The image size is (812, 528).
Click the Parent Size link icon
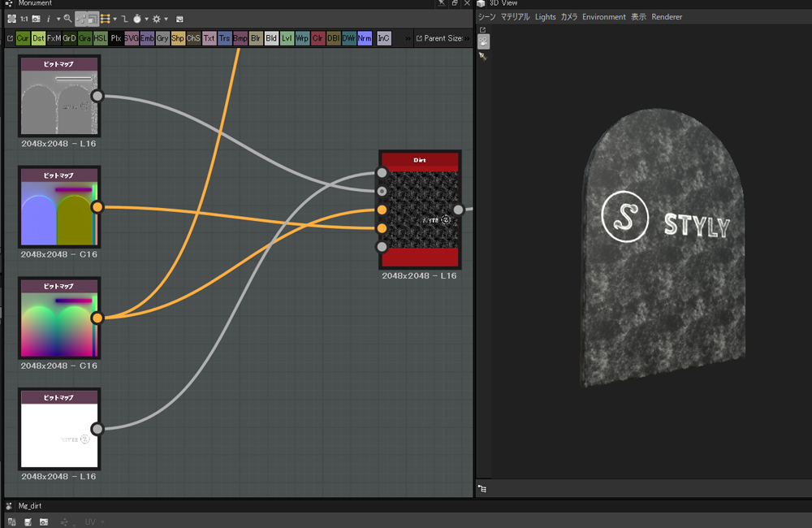click(420, 38)
